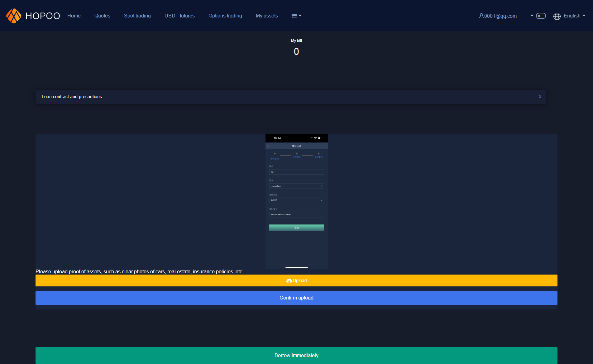Click the green Borrow immediately button
Screen dimensions: 593x364
coord(296,355)
